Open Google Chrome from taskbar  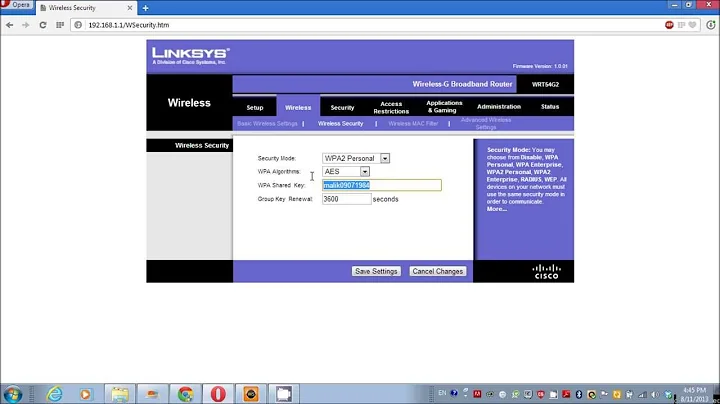click(x=186, y=394)
